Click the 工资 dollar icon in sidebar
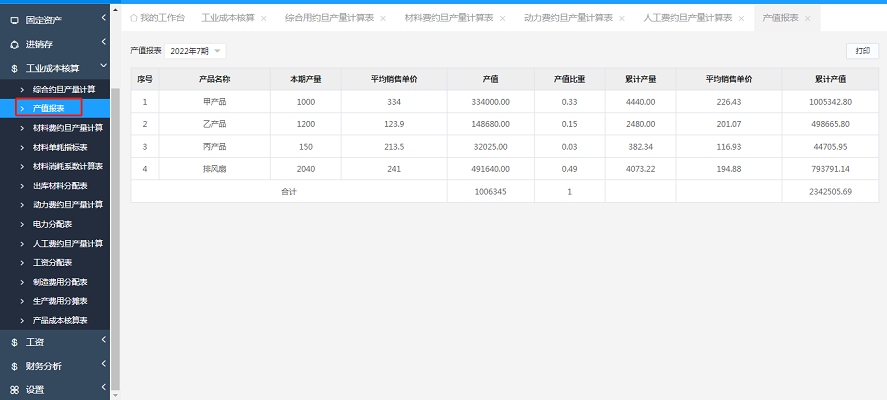887x400 pixels. tap(14, 342)
